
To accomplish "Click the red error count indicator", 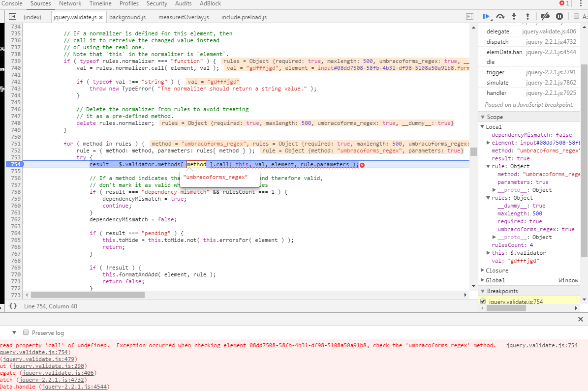I will click(564, 3).
